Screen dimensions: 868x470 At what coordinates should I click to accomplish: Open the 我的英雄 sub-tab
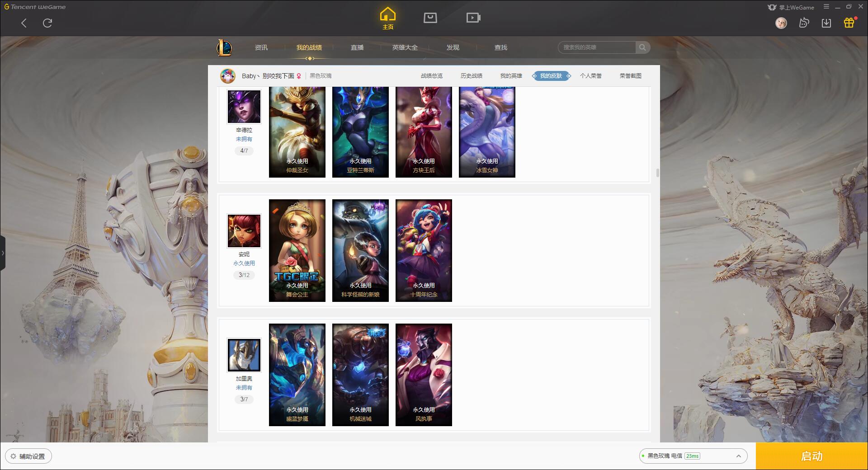[511, 76]
